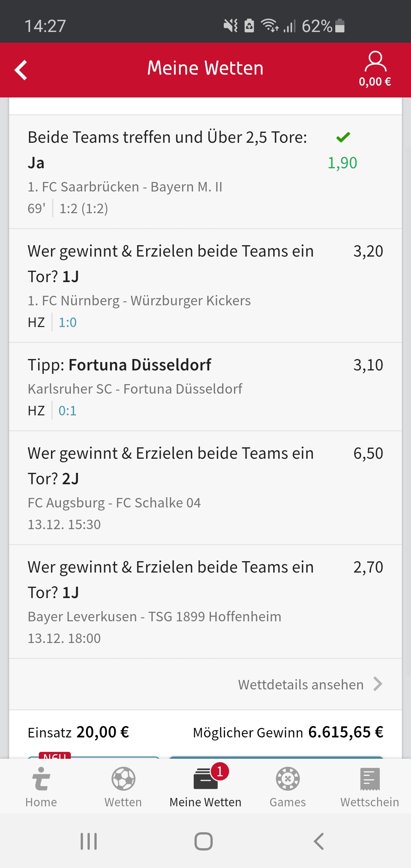Tap the green checkmark on won bet
The height and width of the screenshot is (868, 411).
coord(343,137)
